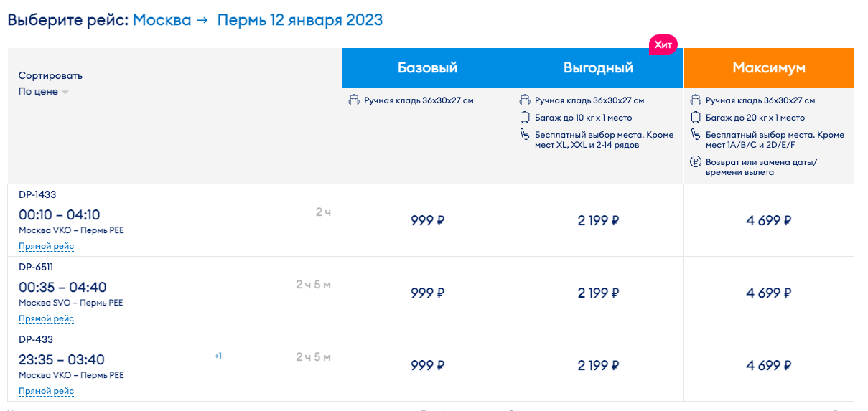The height and width of the screenshot is (411, 868).
Task: Select the Базовый tariff header
Action: click(428, 68)
